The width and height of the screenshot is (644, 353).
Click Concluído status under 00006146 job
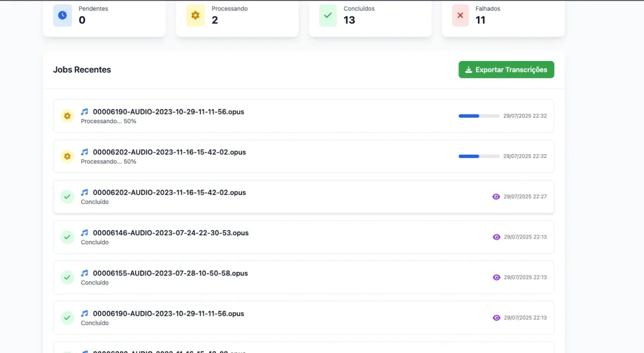click(x=95, y=242)
